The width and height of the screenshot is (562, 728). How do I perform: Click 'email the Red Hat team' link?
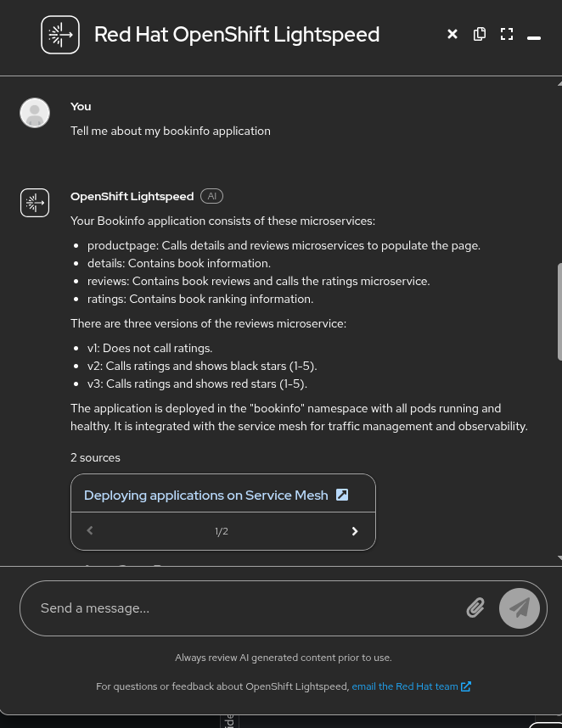[x=405, y=686]
